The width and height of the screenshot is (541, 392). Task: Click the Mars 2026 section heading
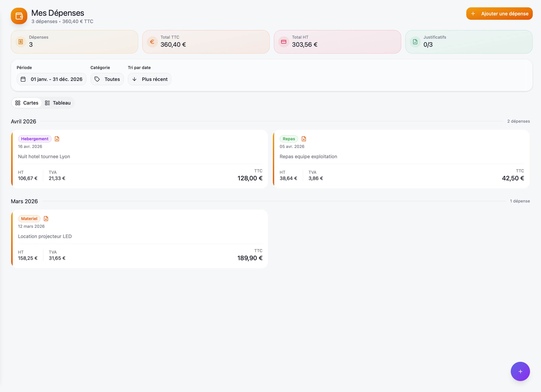24,201
